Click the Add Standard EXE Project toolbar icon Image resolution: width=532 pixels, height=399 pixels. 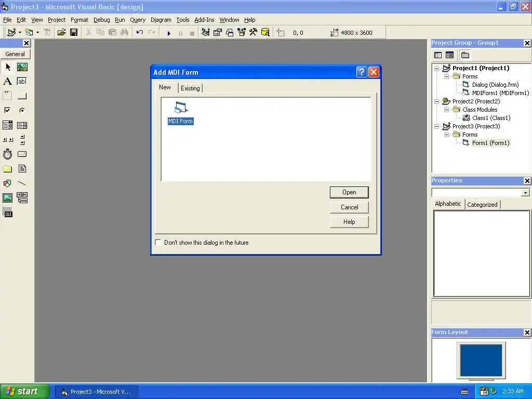click(x=11, y=33)
